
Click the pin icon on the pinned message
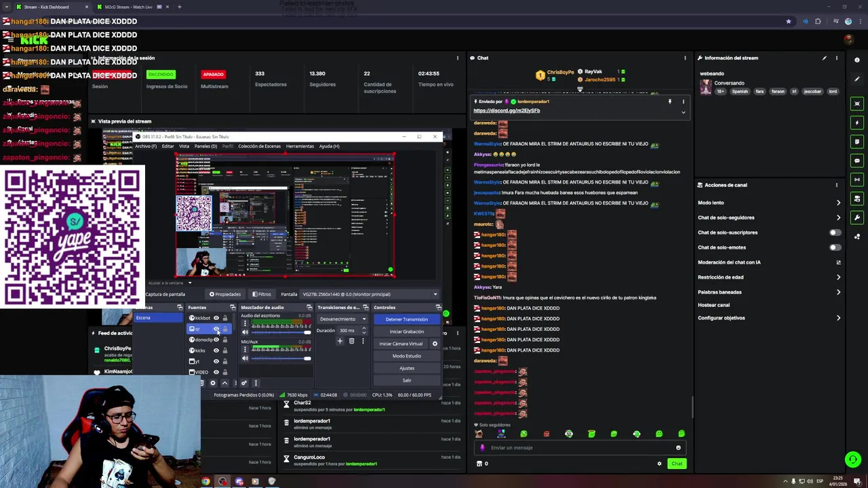(x=669, y=102)
